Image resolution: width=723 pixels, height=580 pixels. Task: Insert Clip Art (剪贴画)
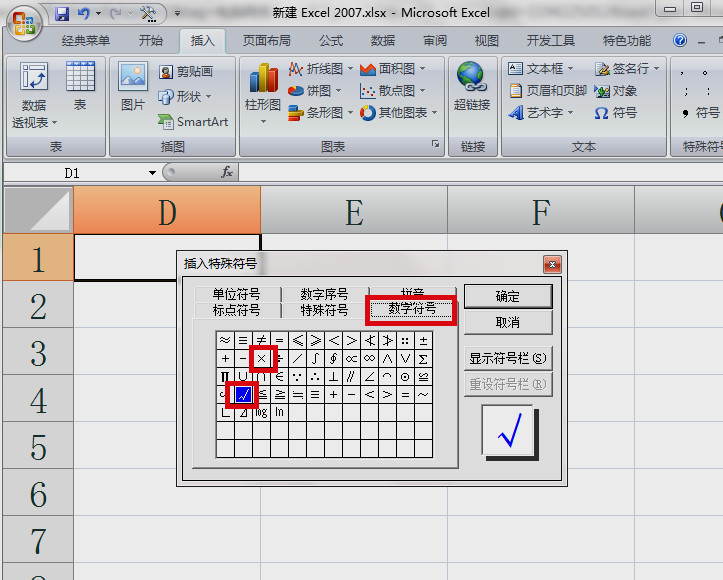[x=186, y=71]
